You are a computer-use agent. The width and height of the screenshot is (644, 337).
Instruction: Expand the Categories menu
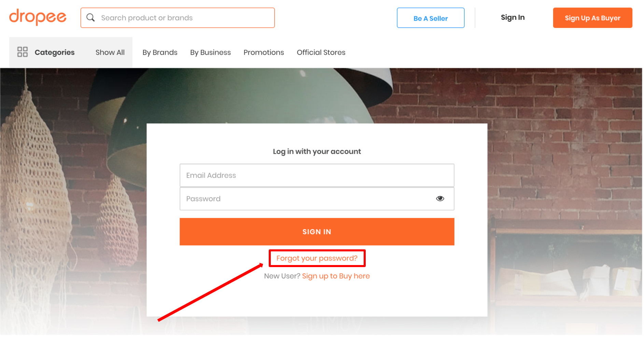[55, 52]
